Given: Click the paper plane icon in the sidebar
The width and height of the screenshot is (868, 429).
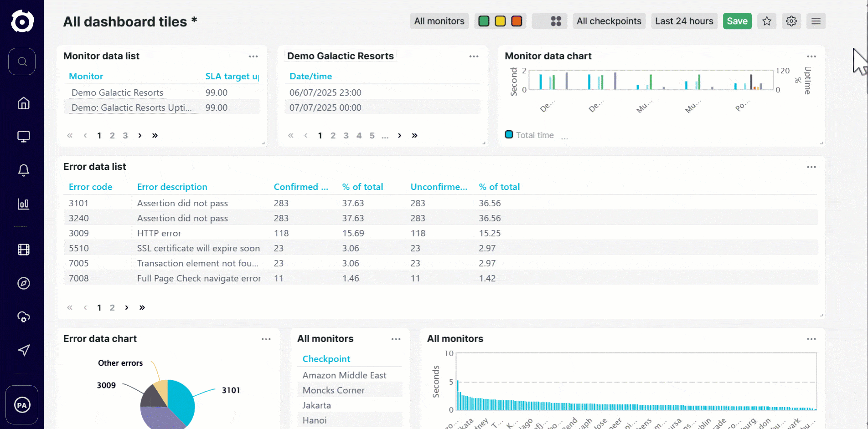Looking at the screenshot, I should point(23,350).
